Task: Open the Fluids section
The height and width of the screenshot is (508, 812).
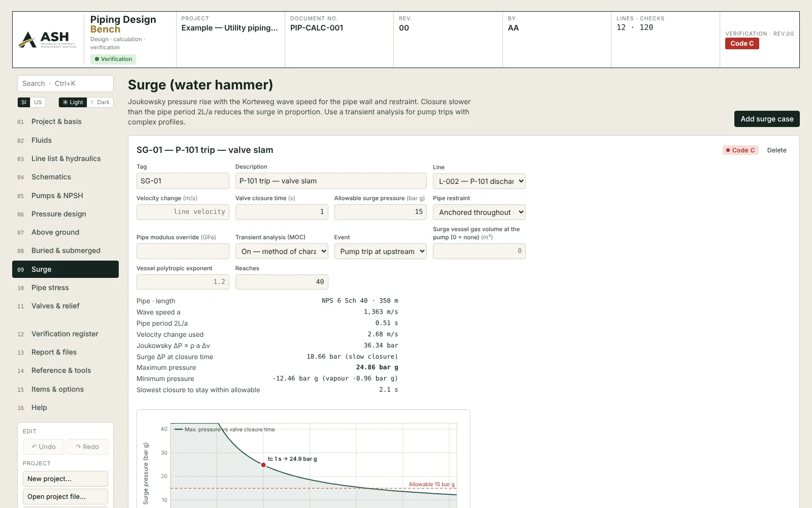Action: [65, 140]
